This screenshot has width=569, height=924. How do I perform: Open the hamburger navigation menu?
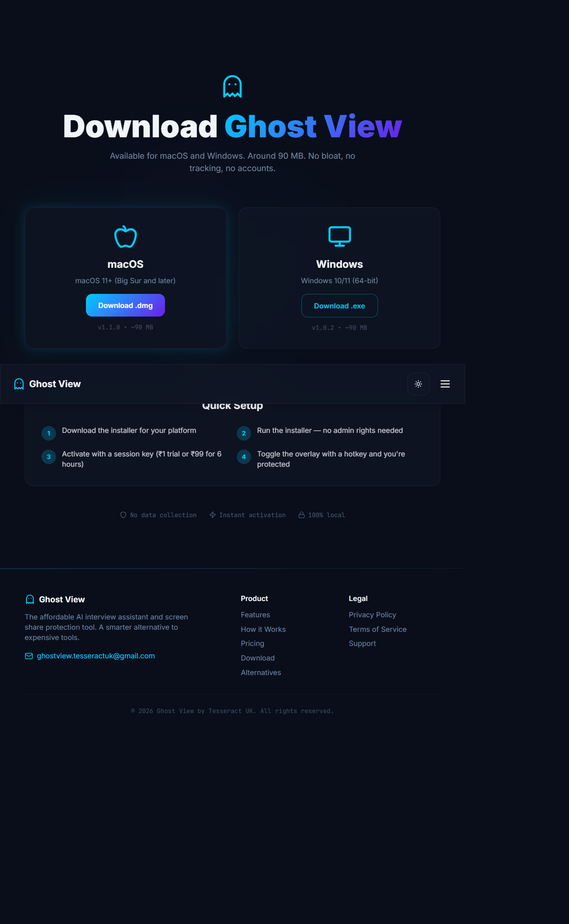point(445,384)
